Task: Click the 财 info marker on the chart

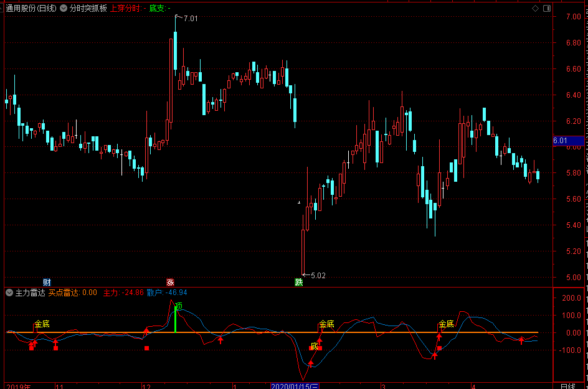Action: [x=47, y=282]
